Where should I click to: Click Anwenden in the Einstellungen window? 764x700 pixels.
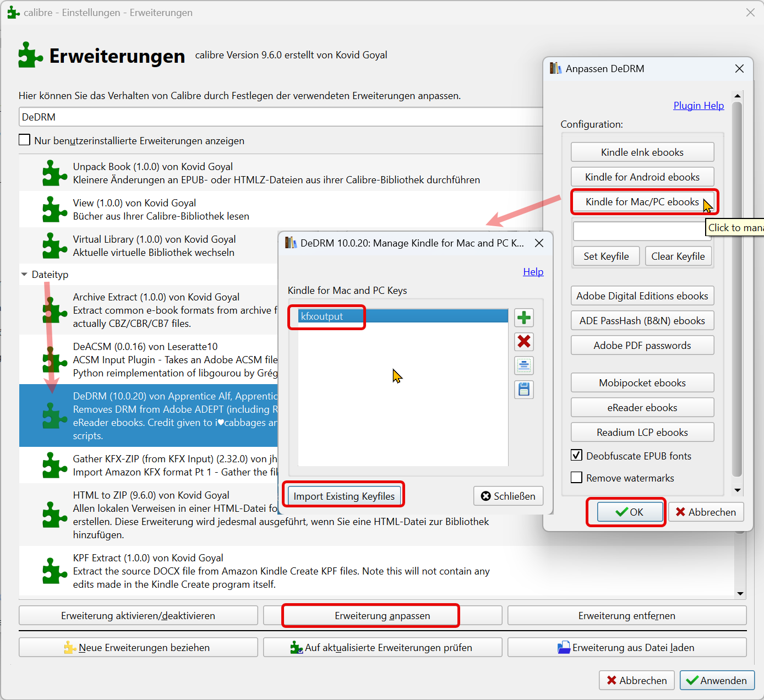[717, 680]
